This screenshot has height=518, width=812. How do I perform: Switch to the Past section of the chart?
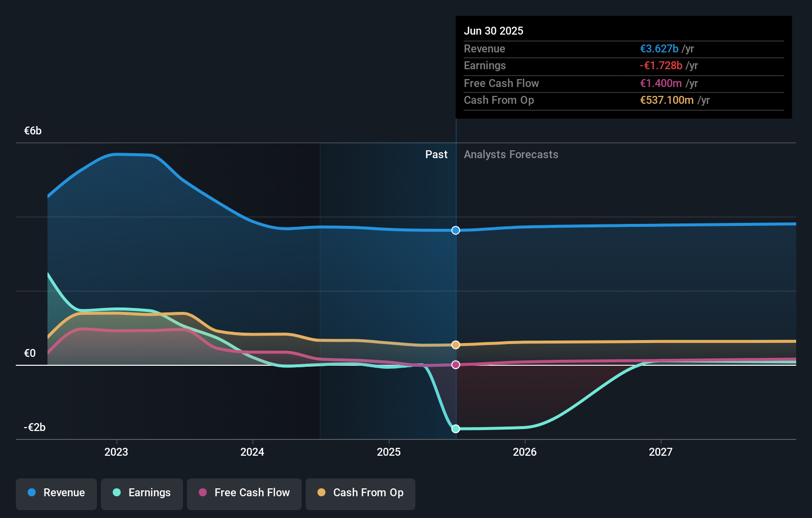pos(436,154)
